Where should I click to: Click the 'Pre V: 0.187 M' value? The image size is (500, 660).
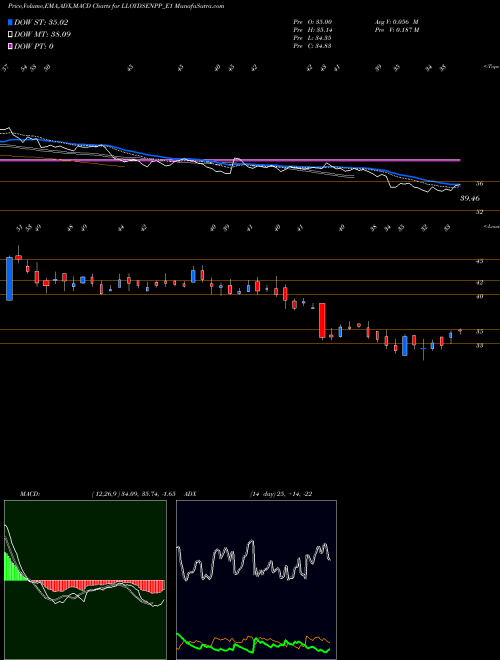(396, 30)
